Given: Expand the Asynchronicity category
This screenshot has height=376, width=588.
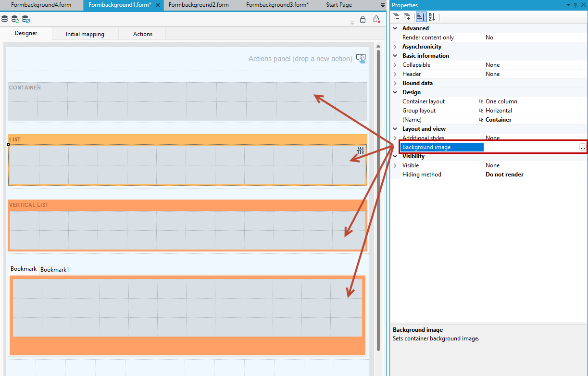Looking at the screenshot, I should 395,47.
